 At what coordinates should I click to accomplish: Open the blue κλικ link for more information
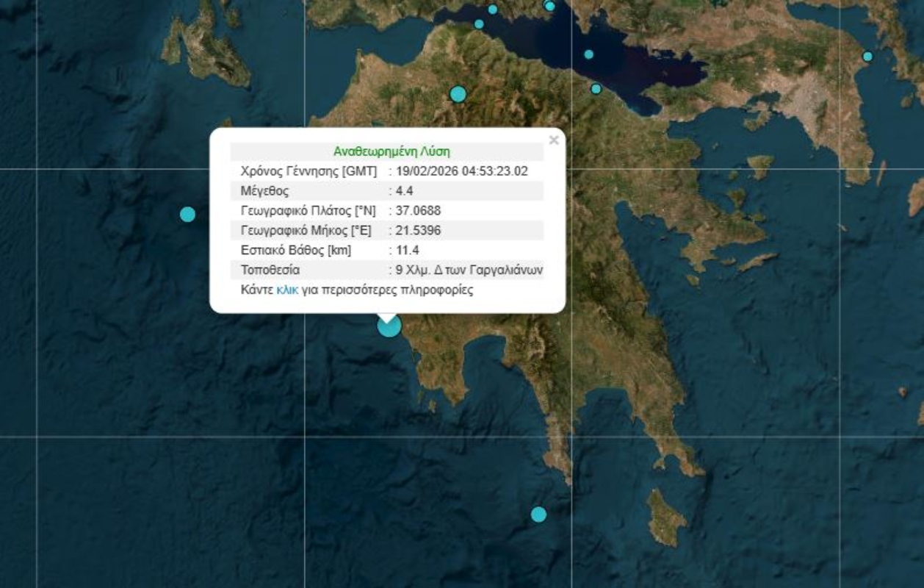(x=287, y=290)
